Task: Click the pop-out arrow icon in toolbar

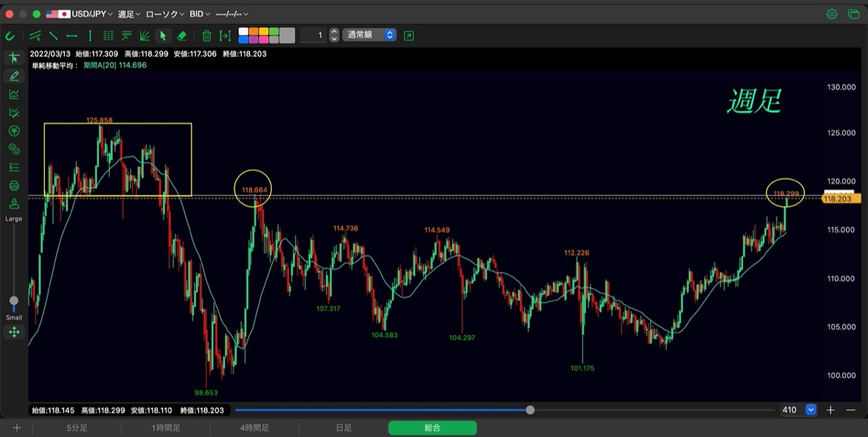Action: pyautogui.click(x=409, y=35)
